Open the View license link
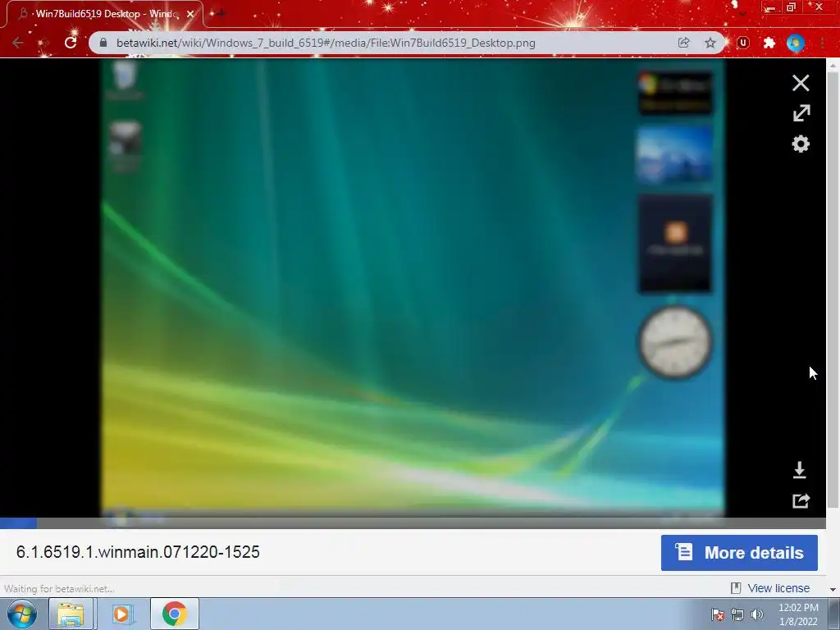The width and height of the screenshot is (840, 630). (x=778, y=588)
